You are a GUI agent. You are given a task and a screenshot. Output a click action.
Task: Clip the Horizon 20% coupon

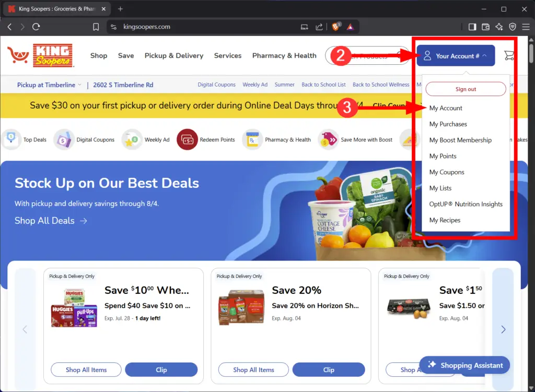[329, 370]
